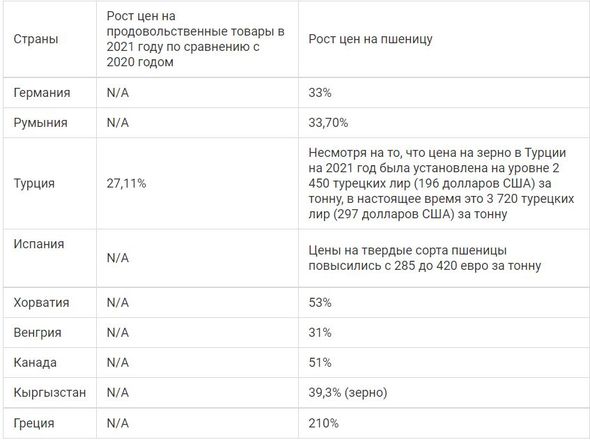Click the 31% value for Hungary

(320, 333)
